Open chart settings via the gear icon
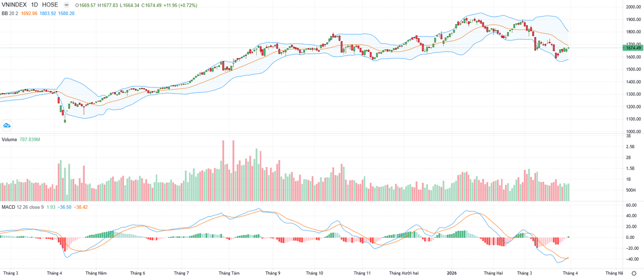Screen dimensions: 644x276 [x=633, y=273]
